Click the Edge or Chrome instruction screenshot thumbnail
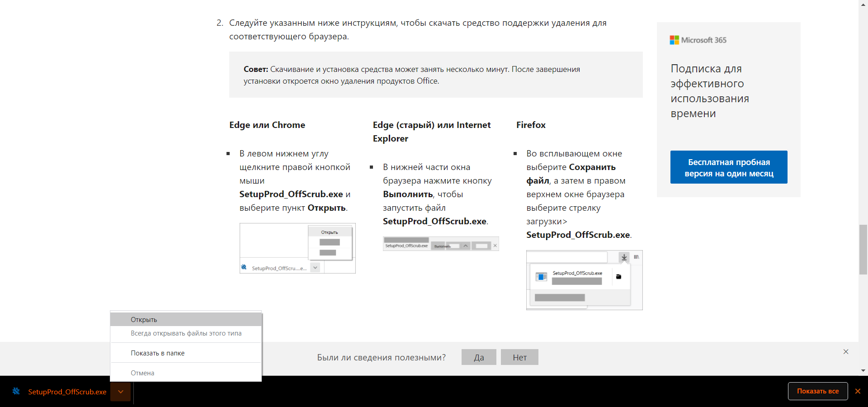The width and height of the screenshot is (868, 407). [297, 248]
